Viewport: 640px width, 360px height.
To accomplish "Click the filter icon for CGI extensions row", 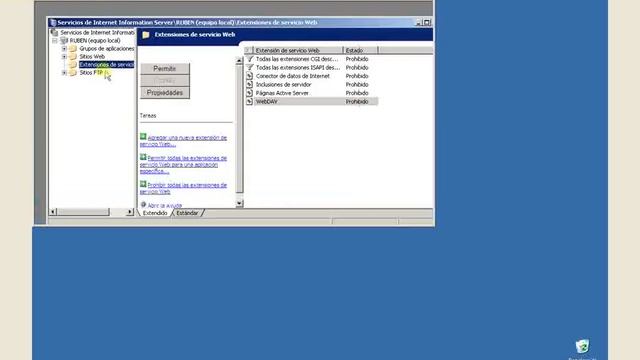I will pos(250,59).
